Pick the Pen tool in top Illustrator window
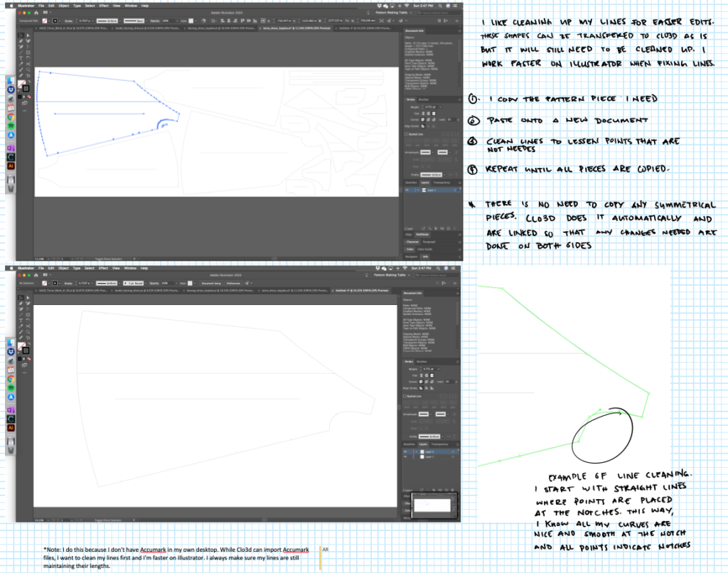This screenshot has height=573, width=728. [x=21, y=41]
